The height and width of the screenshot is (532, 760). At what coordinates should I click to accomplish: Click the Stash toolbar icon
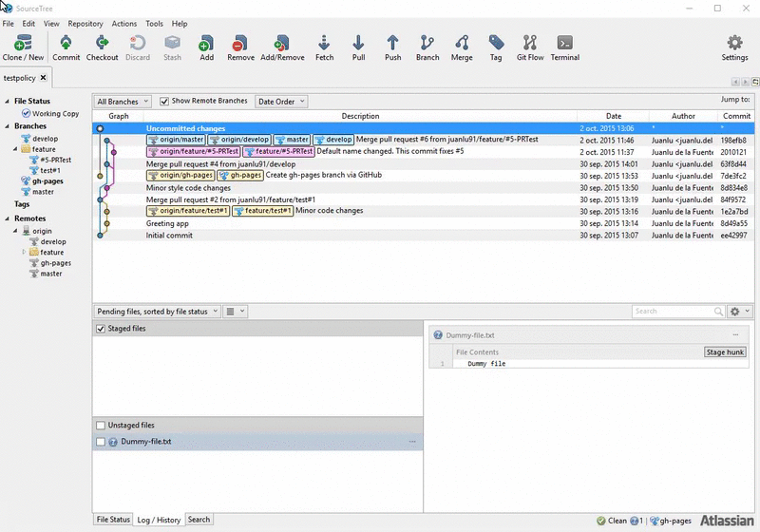(172, 47)
